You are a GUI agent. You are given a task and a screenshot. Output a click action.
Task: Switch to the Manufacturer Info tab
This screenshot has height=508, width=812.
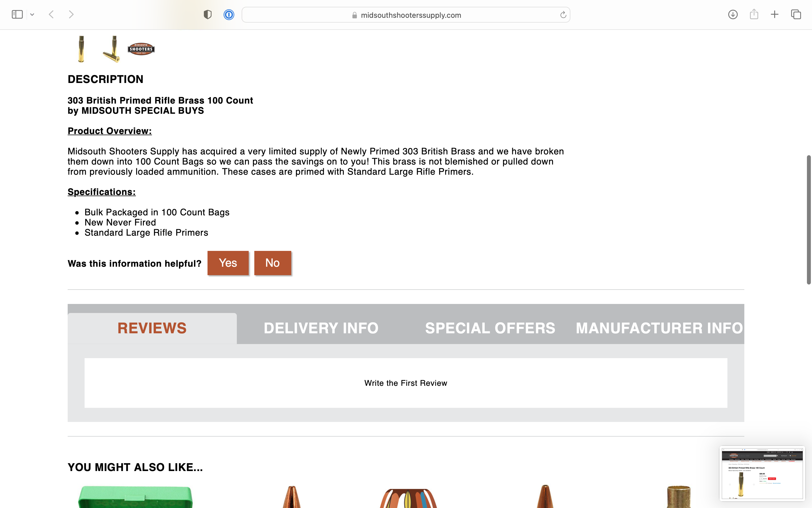tap(659, 328)
